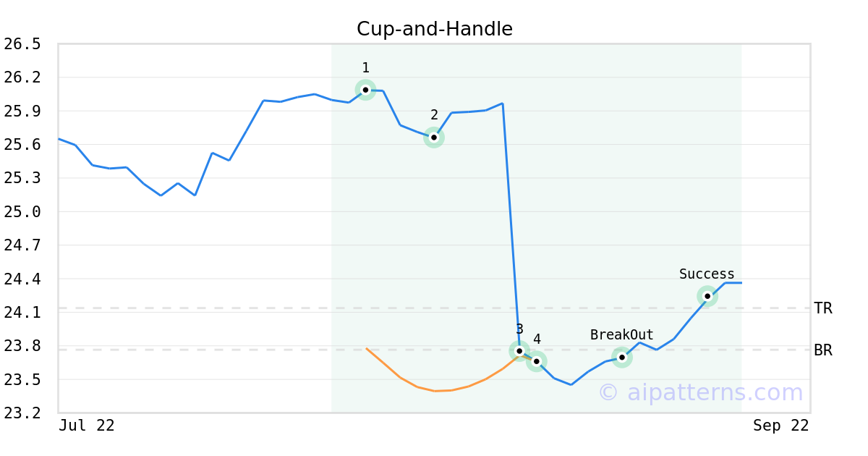This screenshot has height=456, width=868.
Task: Click the dashed TR resistance line
Action: tap(434, 308)
